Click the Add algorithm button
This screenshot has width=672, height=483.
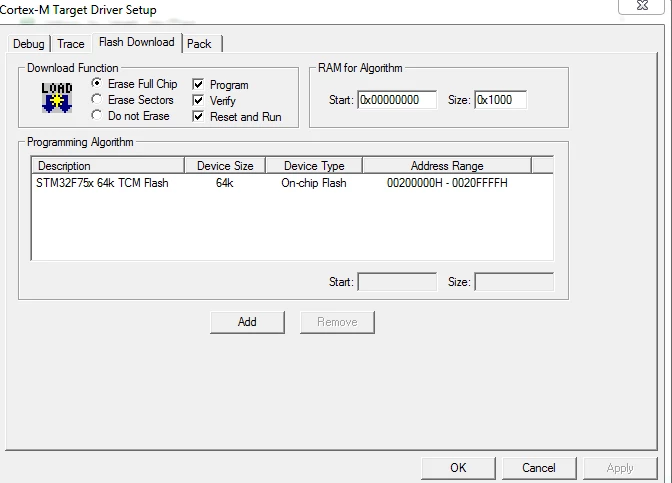pos(247,322)
